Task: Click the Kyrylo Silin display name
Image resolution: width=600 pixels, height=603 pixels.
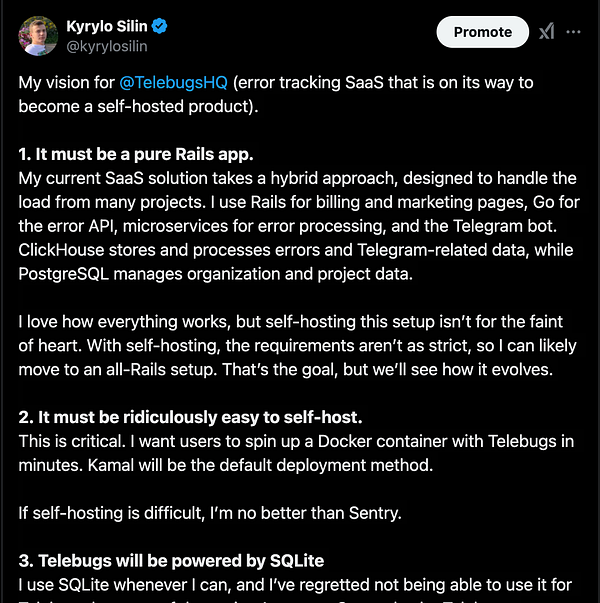Action: point(107,26)
